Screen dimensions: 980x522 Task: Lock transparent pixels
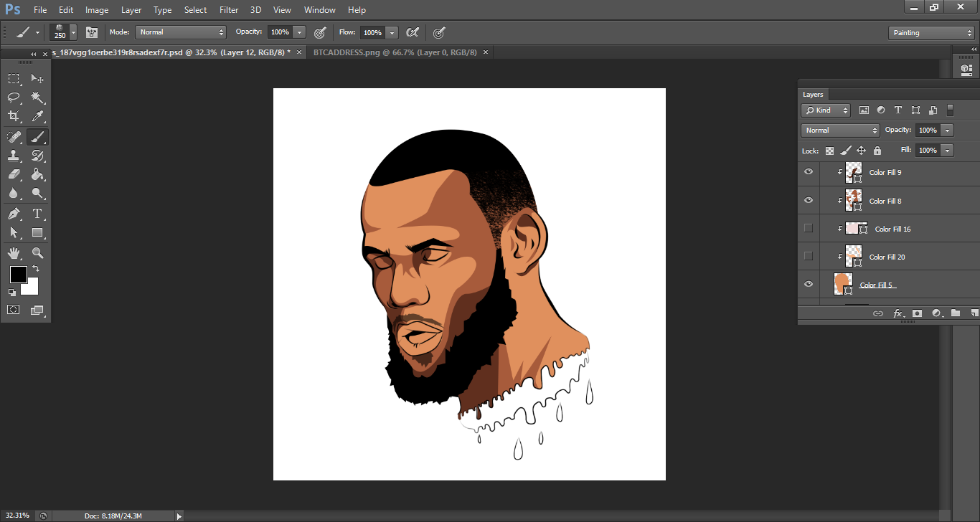tap(830, 151)
